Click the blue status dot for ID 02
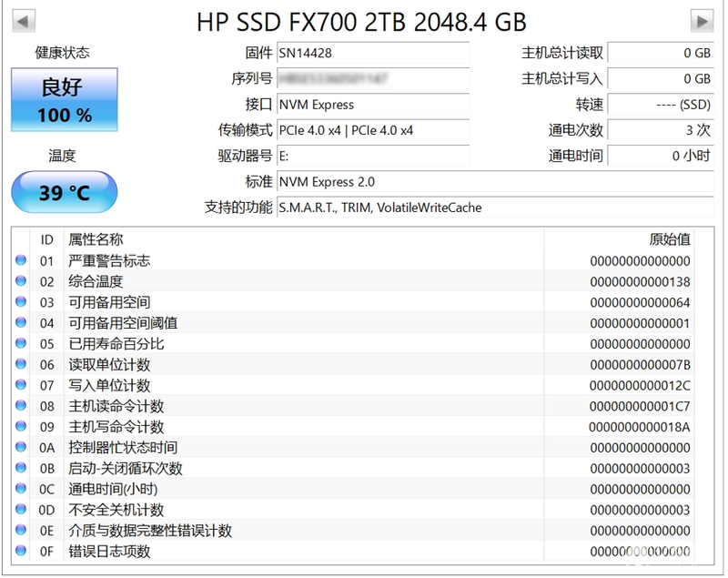The width and height of the screenshot is (728, 578). [21, 281]
